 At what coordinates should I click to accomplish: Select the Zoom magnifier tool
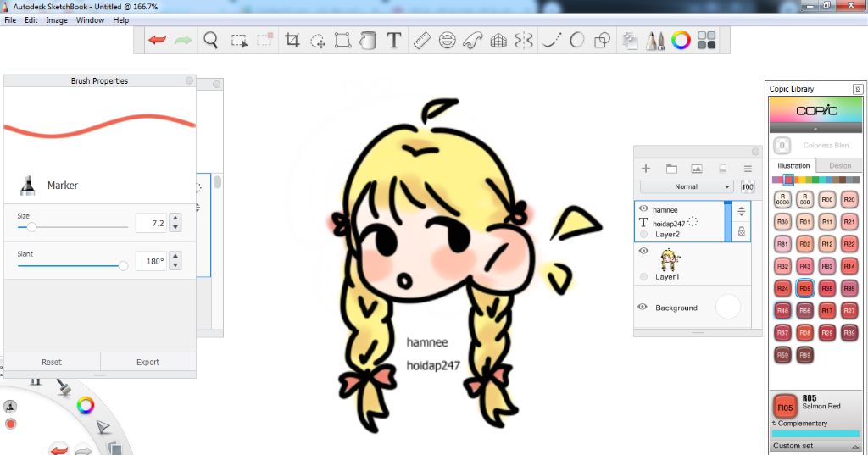point(210,40)
